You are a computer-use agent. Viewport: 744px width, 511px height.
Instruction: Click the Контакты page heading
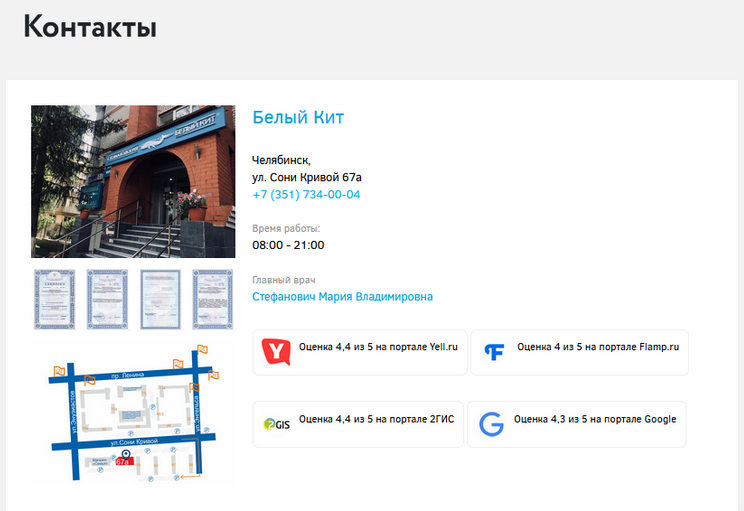90,26
